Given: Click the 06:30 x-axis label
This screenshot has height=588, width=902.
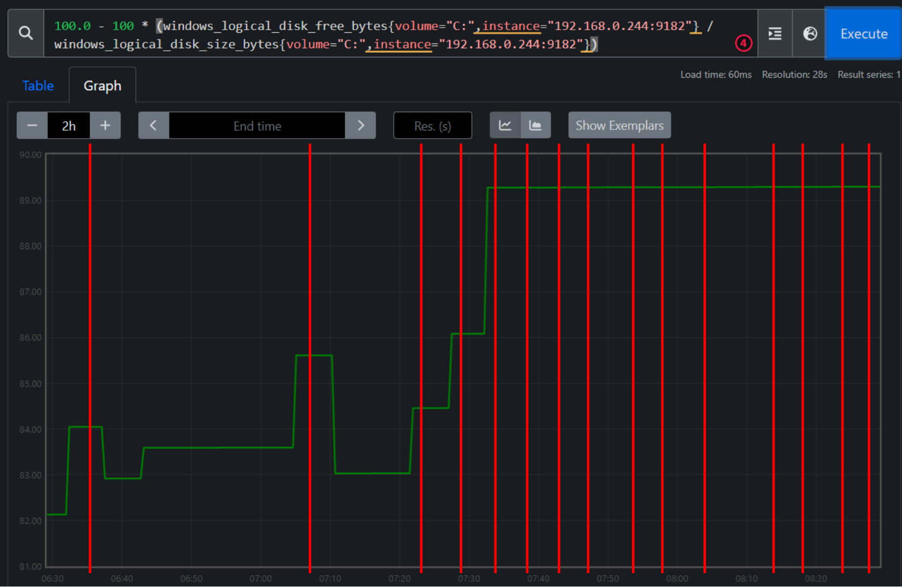Looking at the screenshot, I should click(53, 579).
